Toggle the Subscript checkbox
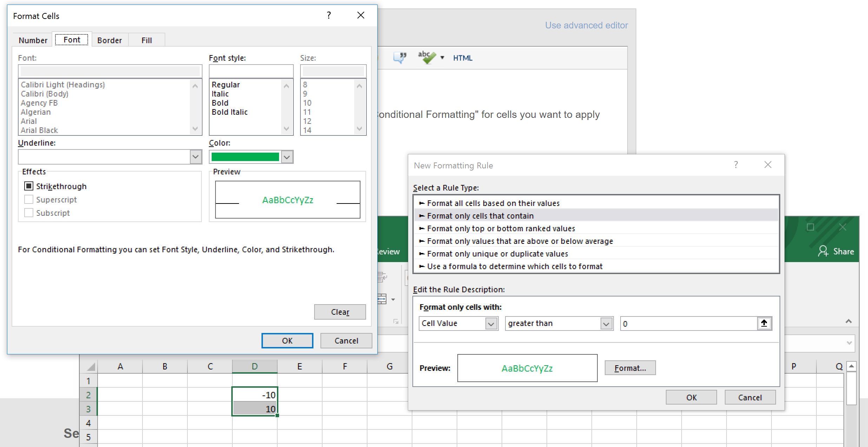 point(29,213)
